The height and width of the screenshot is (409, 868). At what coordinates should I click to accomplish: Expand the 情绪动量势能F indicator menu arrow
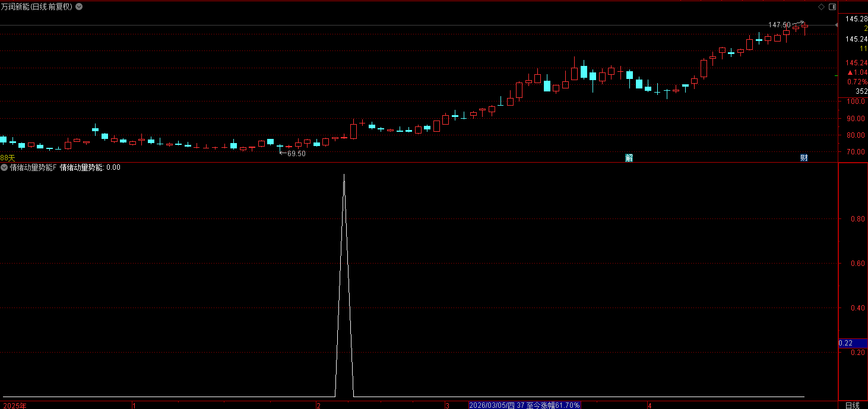tap(4, 167)
